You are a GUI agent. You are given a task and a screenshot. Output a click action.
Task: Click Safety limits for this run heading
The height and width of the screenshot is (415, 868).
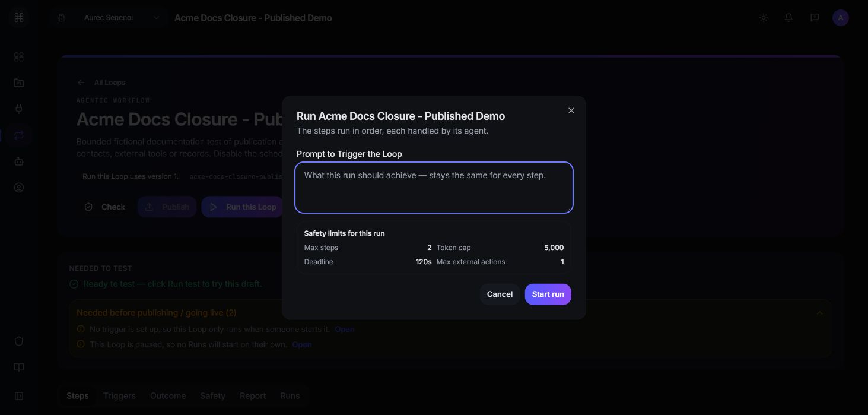tap(344, 233)
